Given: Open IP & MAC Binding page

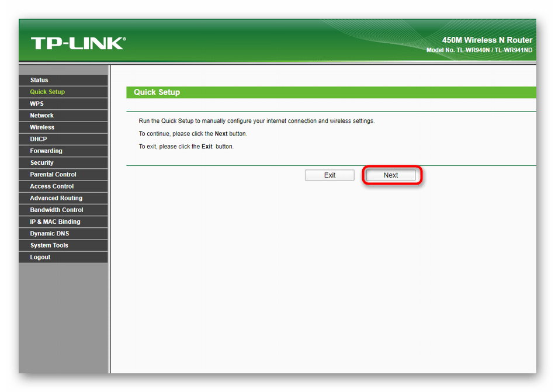Looking at the screenshot, I should pos(63,221).
